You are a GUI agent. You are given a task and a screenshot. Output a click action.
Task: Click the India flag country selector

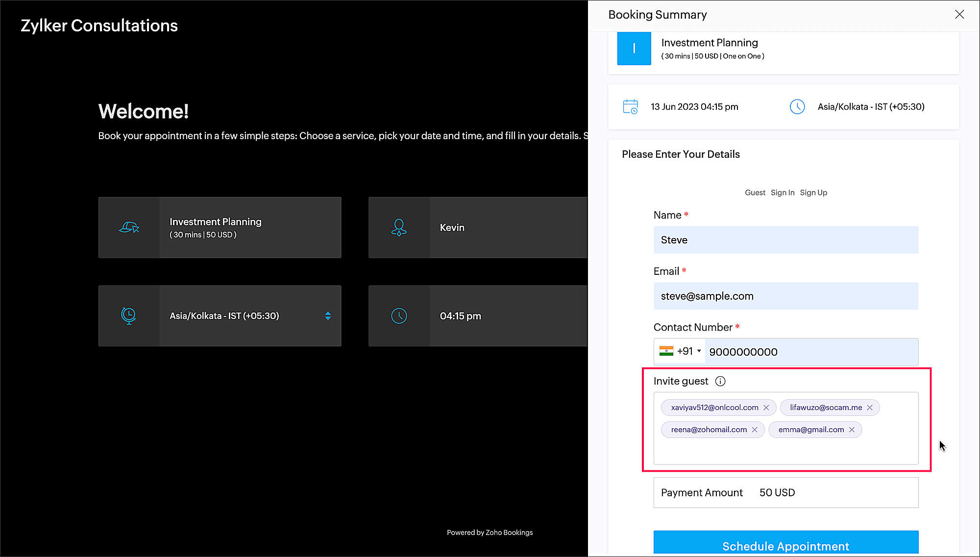click(x=666, y=351)
